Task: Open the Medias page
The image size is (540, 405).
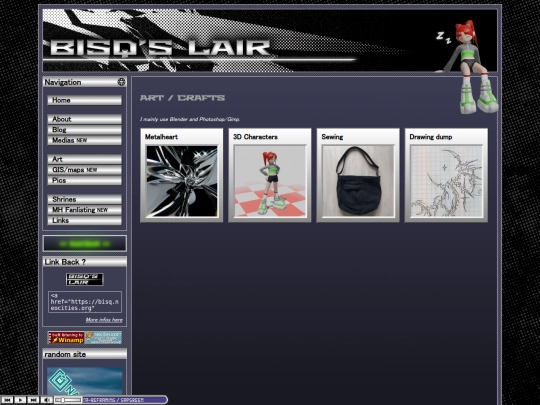Action: [x=84, y=140]
